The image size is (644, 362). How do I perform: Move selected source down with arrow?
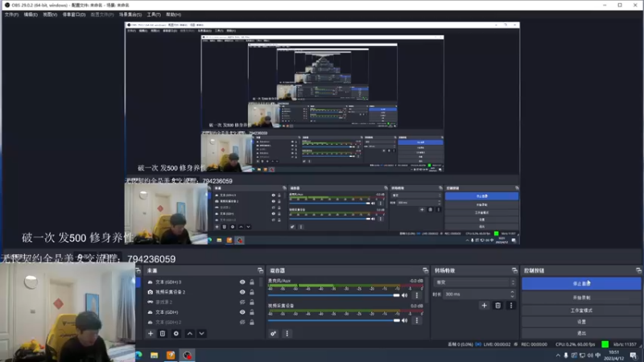202,333
